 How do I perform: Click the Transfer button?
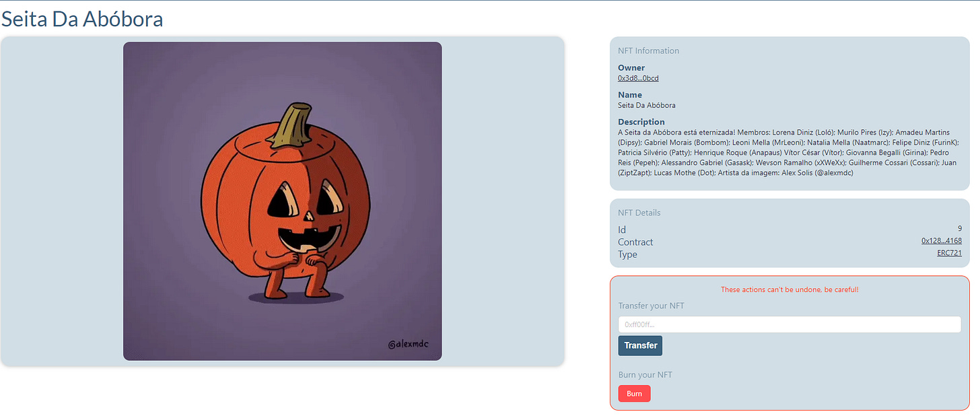[640, 345]
